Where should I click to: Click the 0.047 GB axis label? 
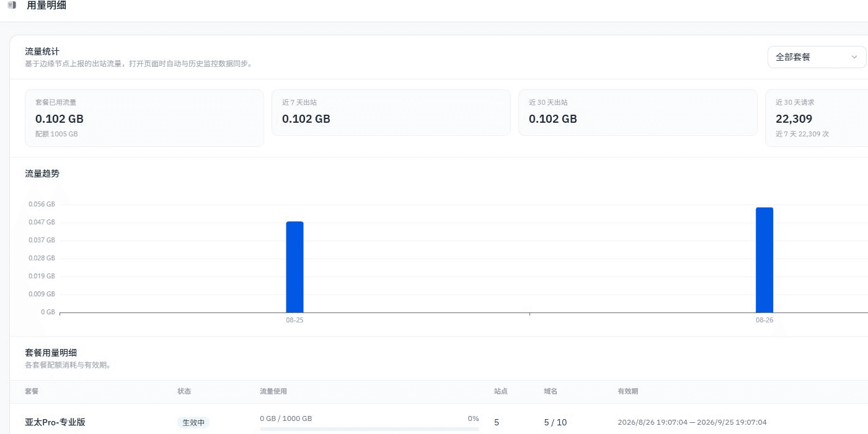[42, 222]
